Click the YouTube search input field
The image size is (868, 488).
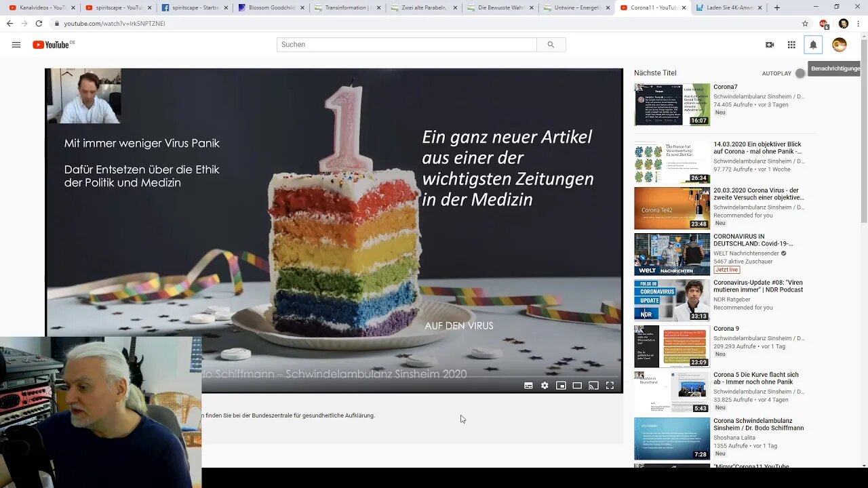[x=406, y=45]
